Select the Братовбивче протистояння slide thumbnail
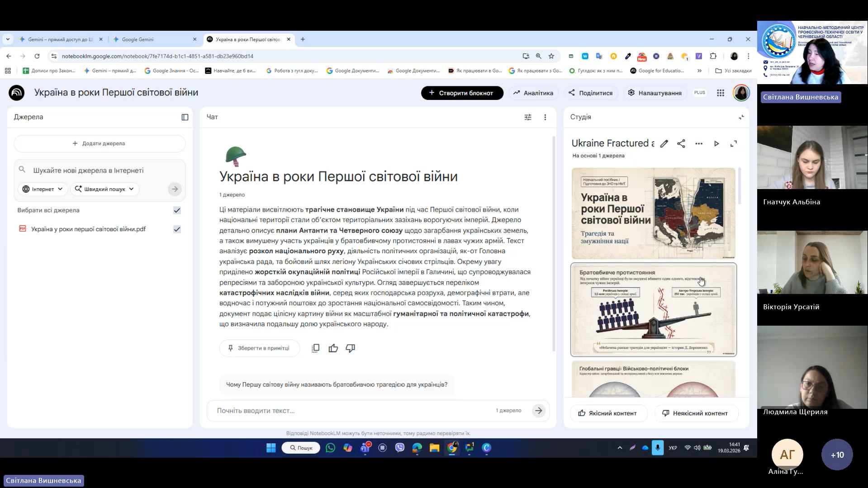Screen dimensions: 868x488 click(x=653, y=310)
